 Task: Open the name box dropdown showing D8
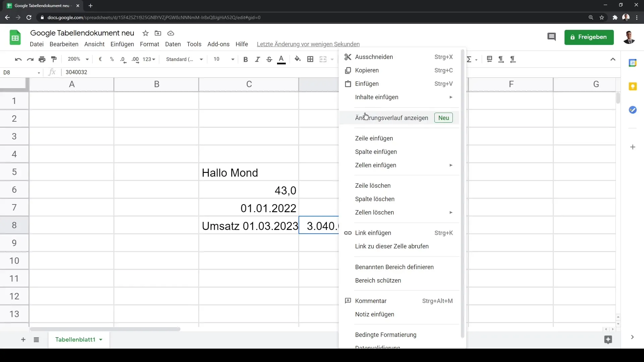(39, 73)
